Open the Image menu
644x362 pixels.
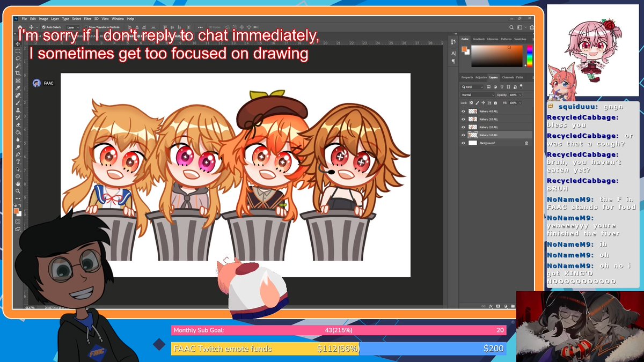coord(43,19)
